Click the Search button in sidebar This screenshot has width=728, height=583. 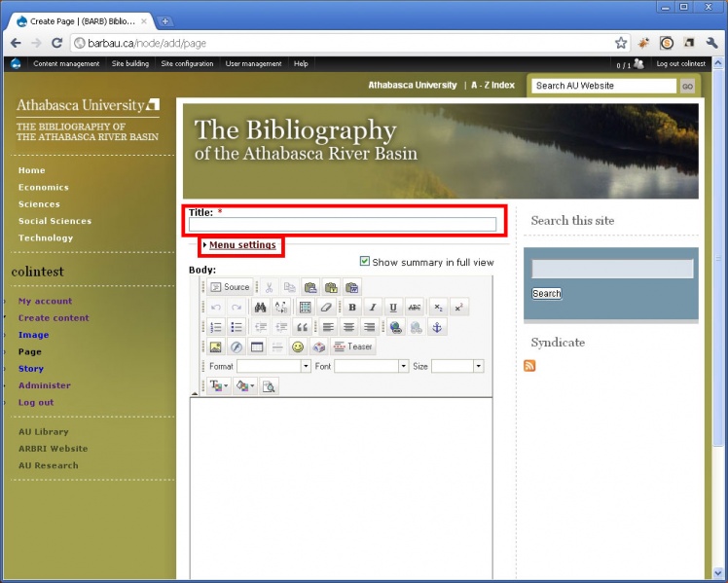(x=546, y=293)
